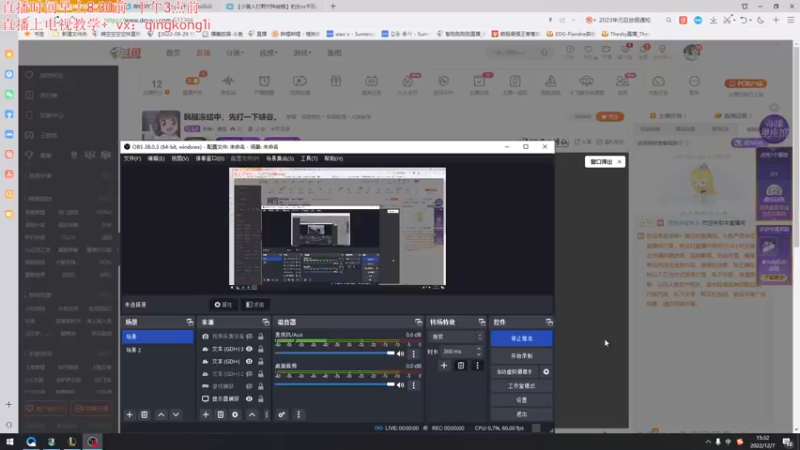This screenshot has width=800, height=450.
Task: Show the 视频采集设备 source via eye icon
Action: click(249, 336)
